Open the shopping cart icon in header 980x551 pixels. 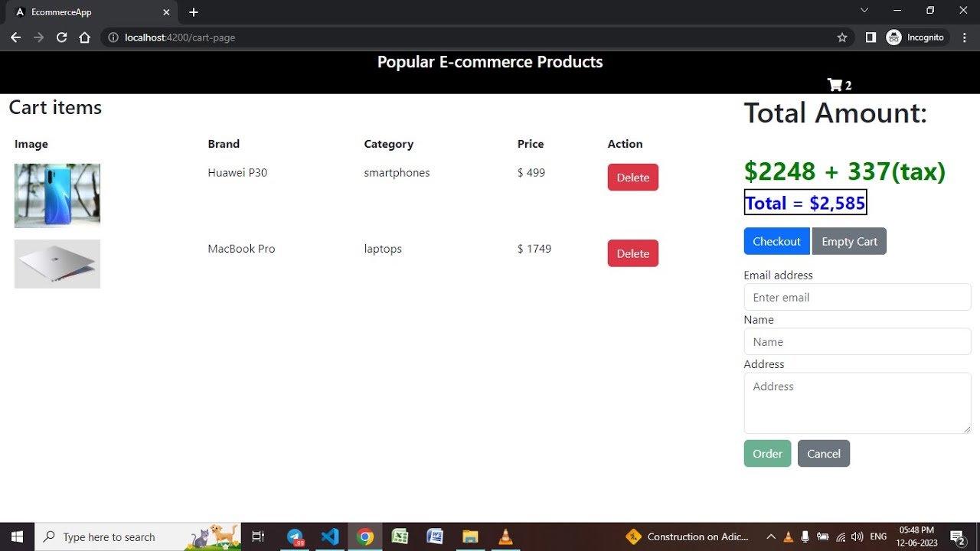[835, 85]
